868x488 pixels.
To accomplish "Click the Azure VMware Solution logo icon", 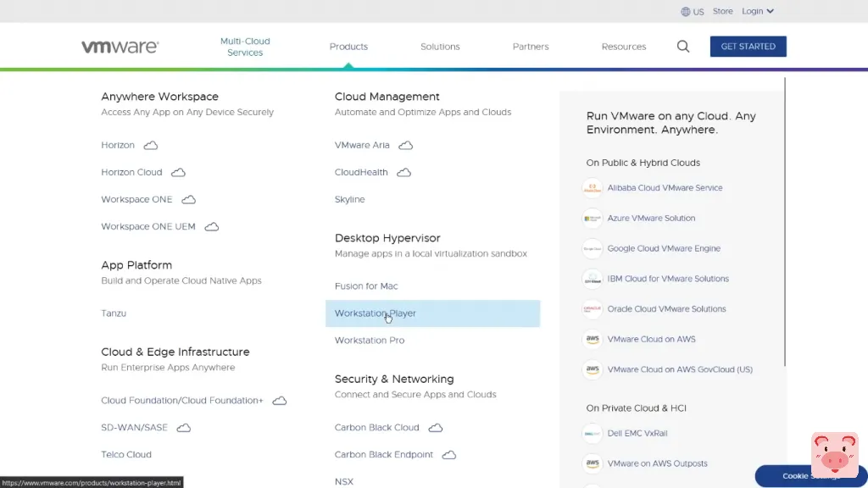I will point(593,219).
